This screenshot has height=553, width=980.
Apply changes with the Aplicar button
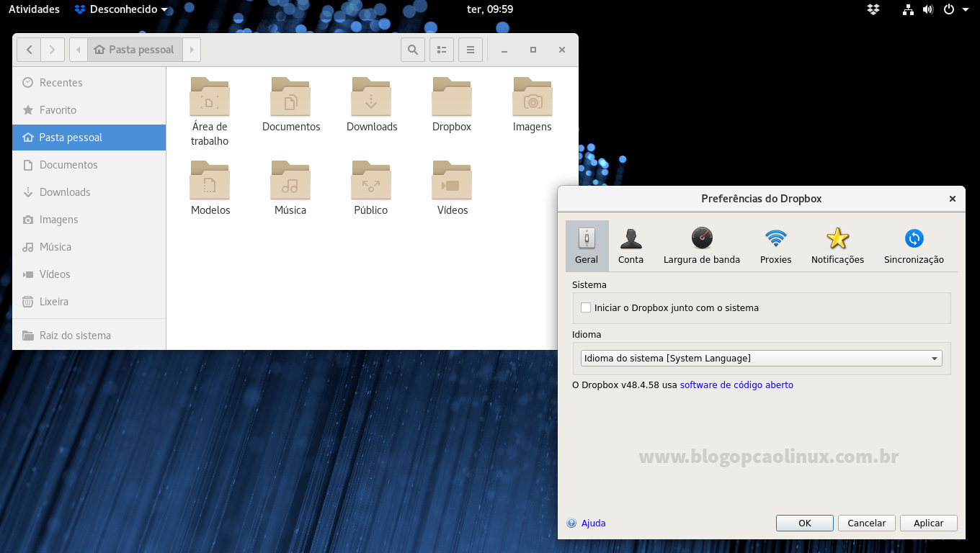[929, 523]
